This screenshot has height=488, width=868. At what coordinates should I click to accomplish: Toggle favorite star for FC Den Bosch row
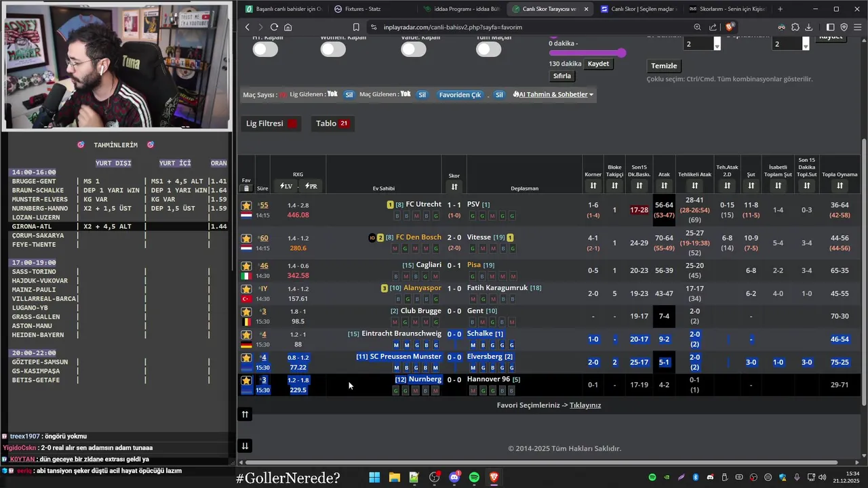click(246, 238)
